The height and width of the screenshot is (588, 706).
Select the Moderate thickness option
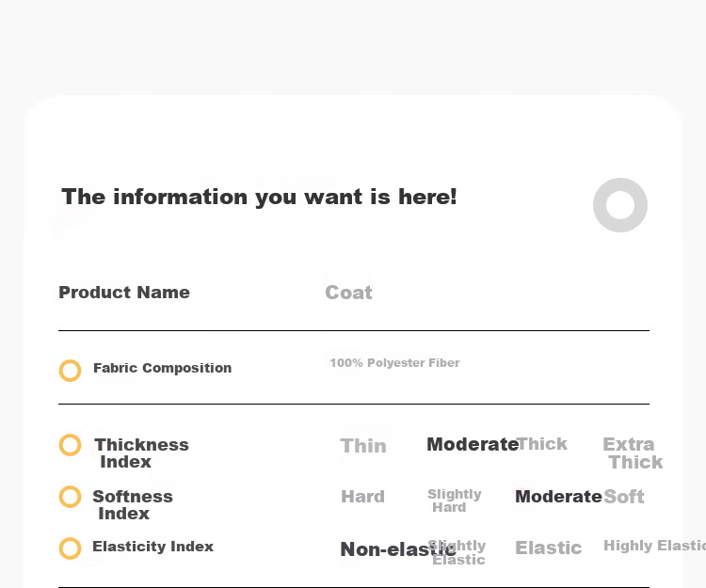pyautogui.click(x=473, y=444)
